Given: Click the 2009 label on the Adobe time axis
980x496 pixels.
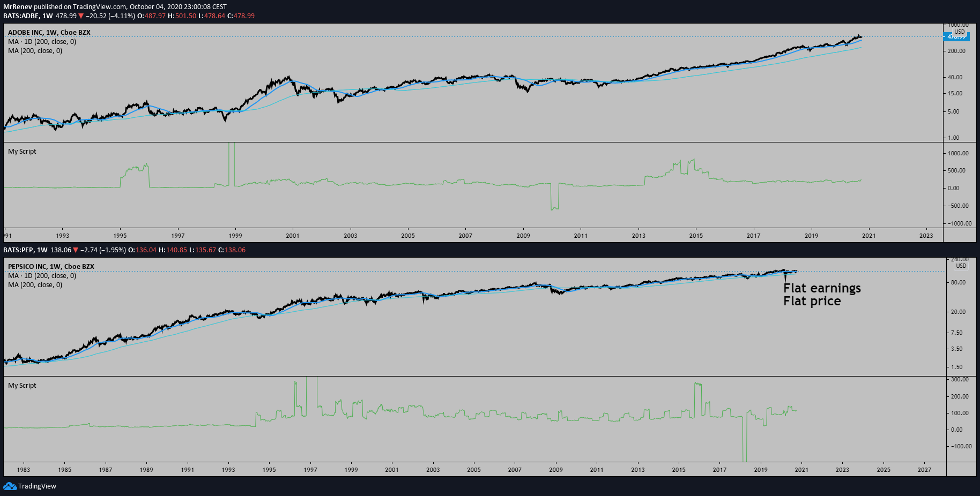Looking at the screenshot, I should click(523, 236).
